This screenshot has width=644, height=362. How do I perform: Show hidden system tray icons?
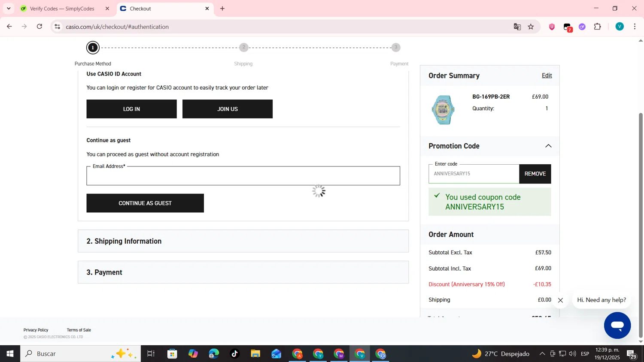(542, 354)
